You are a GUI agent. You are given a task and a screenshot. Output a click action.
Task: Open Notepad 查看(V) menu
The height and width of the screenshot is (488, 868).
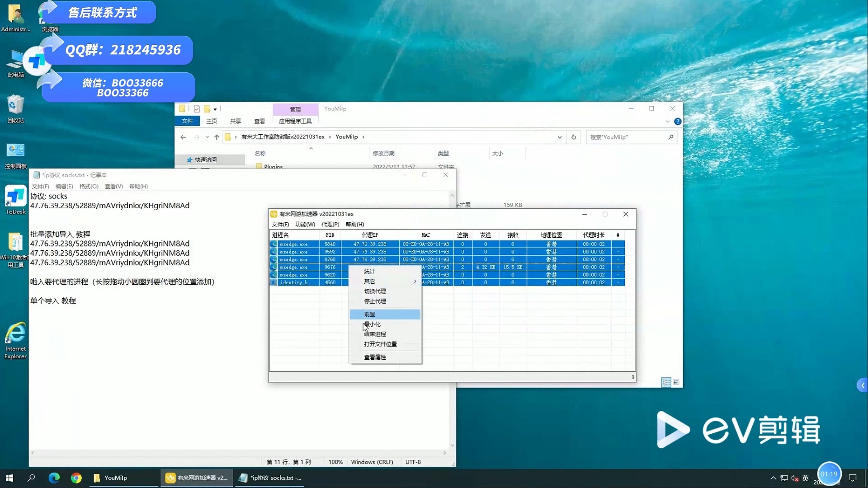tap(114, 187)
